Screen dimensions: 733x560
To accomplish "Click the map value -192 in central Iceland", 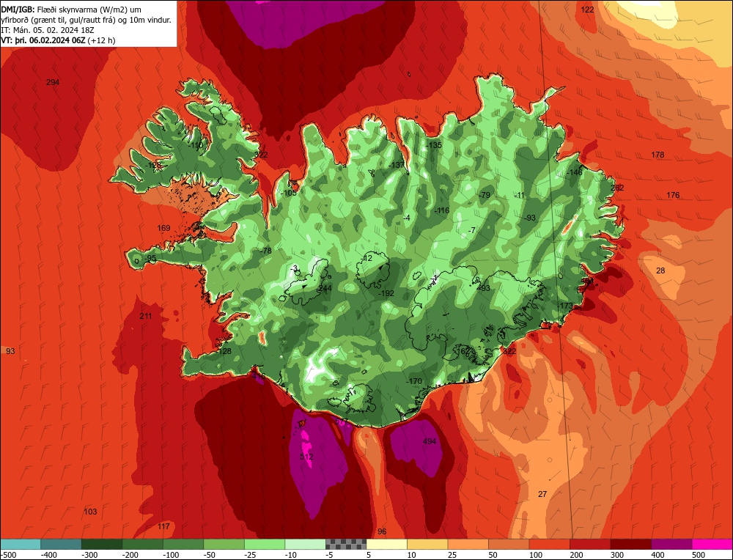I will (386, 293).
